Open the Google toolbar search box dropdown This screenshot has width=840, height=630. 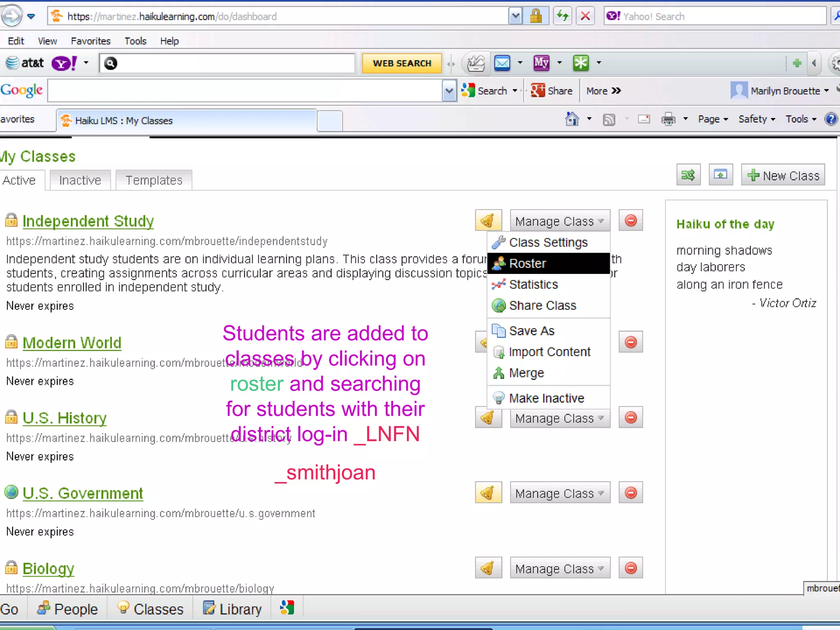point(449,91)
